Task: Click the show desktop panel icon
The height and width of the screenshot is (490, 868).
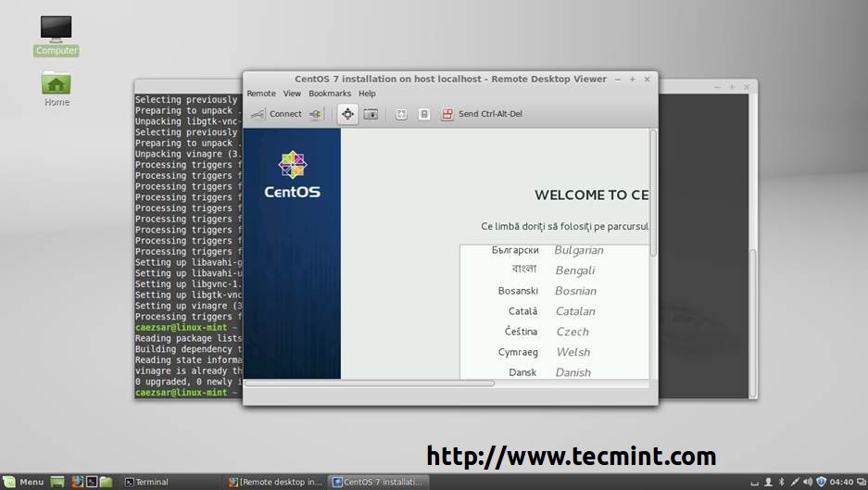Action: point(57,482)
